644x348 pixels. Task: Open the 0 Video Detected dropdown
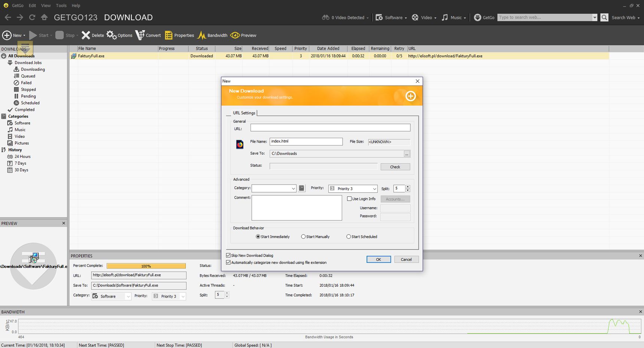[x=345, y=17]
